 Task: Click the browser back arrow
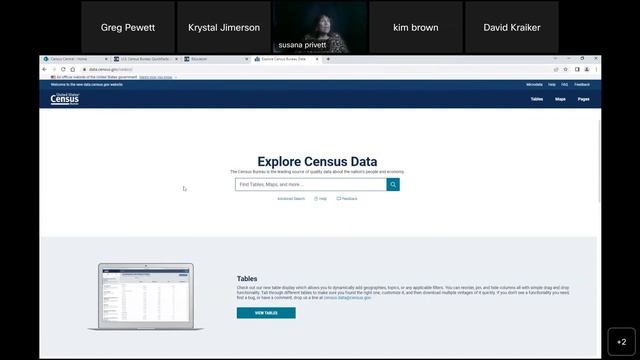point(44,69)
